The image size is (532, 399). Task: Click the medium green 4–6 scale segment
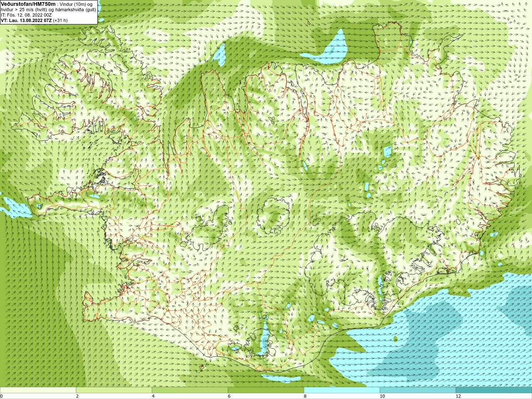190,390
